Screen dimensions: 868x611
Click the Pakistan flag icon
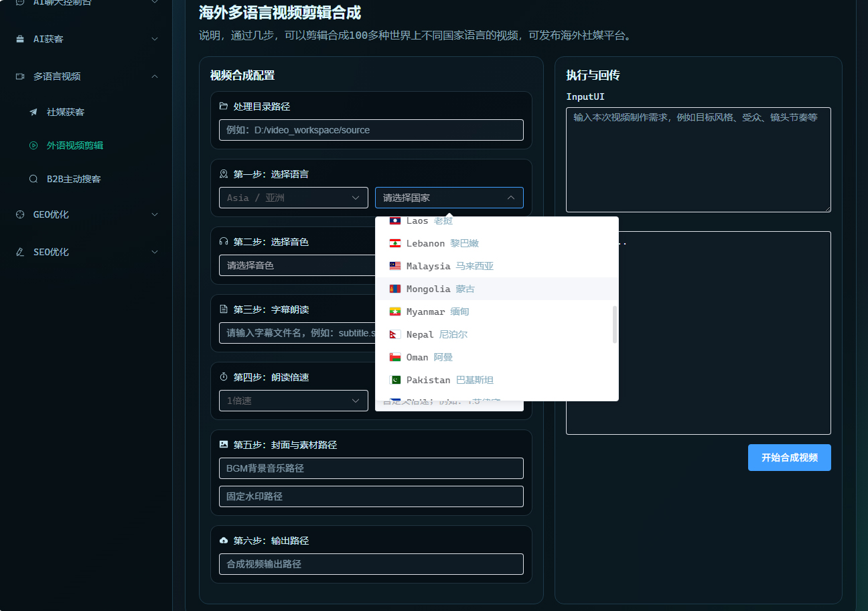(x=395, y=380)
